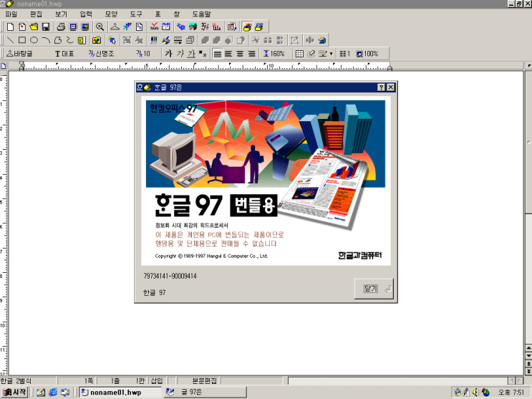
Task: Open the 편집 menu
Action: tap(36, 14)
